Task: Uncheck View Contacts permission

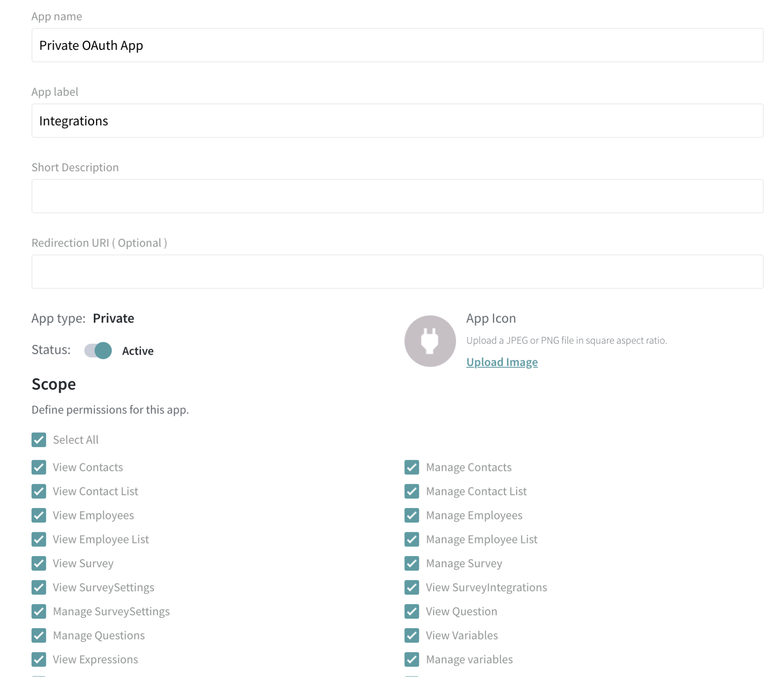Action: (x=39, y=467)
